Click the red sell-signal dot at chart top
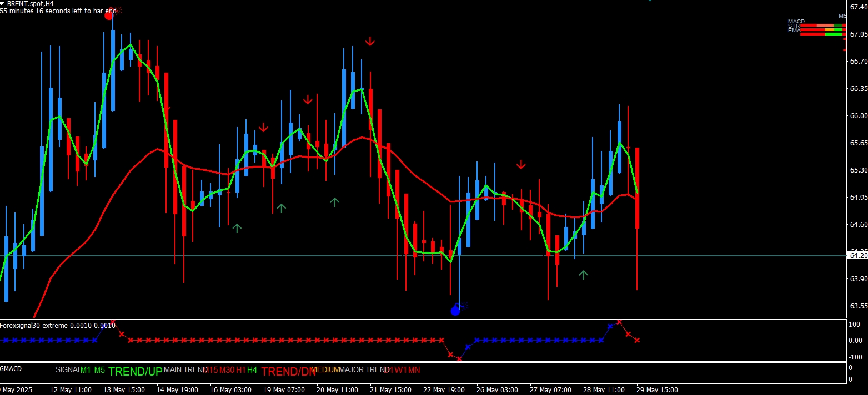The width and height of the screenshot is (868, 395). pos(109,16)
